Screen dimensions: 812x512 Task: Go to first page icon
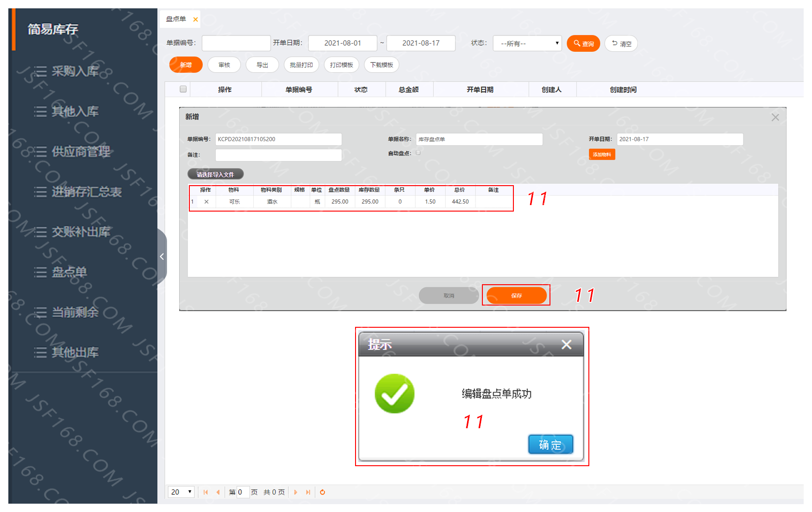pos(206,492)
